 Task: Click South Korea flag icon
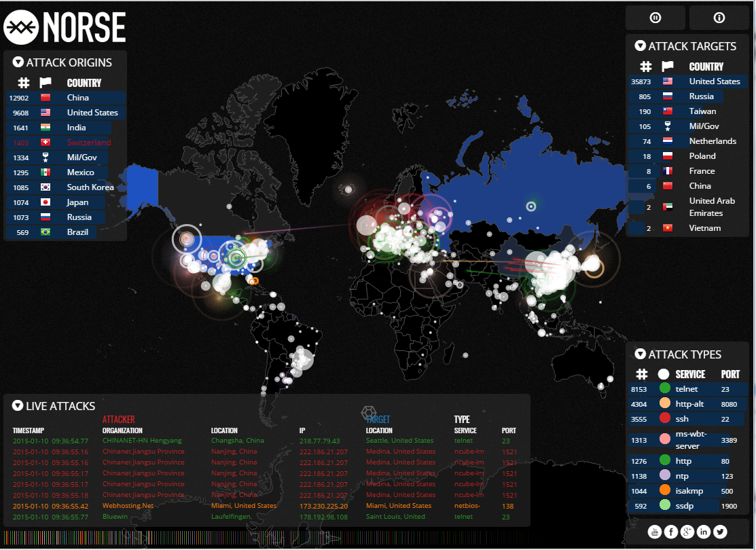coord(46,187)
